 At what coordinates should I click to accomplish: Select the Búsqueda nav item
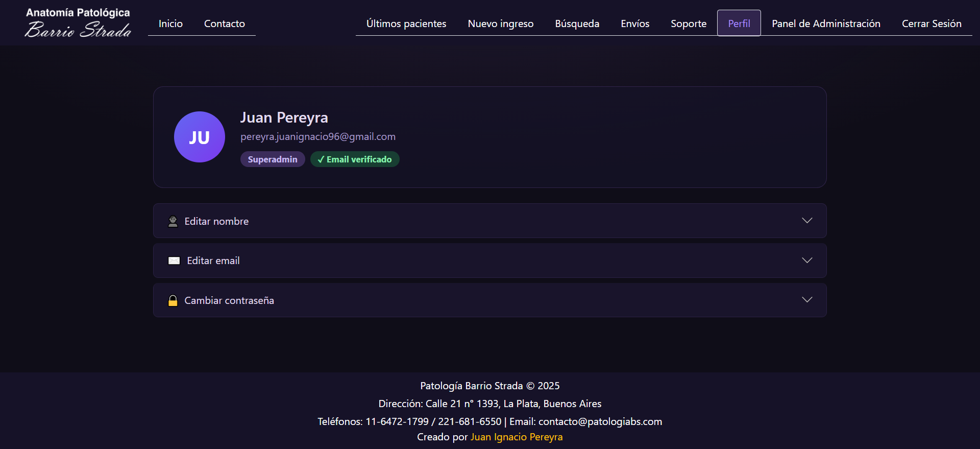tap(577, 23)
